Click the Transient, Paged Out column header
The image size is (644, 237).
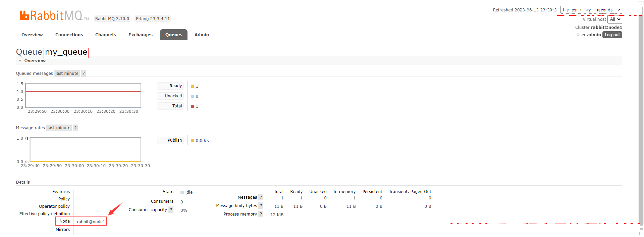pos(410,192)
